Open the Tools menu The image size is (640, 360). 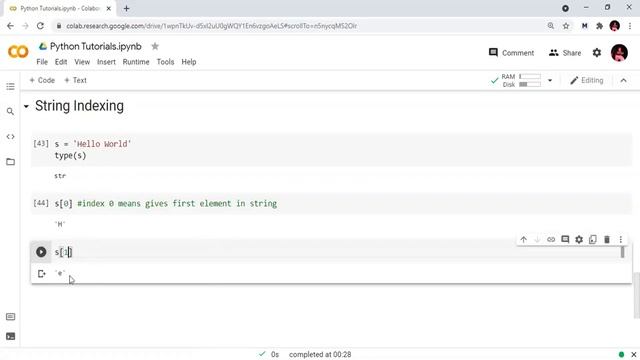(165, 62)
